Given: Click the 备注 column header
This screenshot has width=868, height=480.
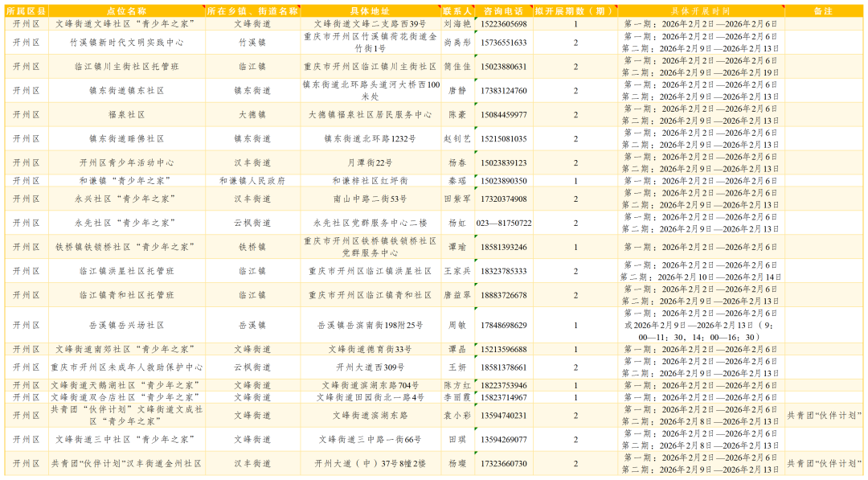Looking at the screenshot, I should [x=823, y=11].
